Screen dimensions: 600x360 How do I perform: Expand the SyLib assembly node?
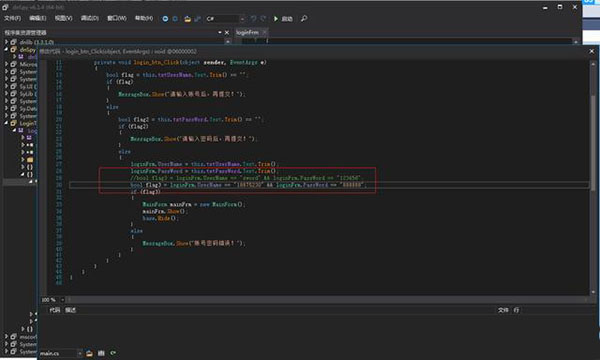[7, 94]
